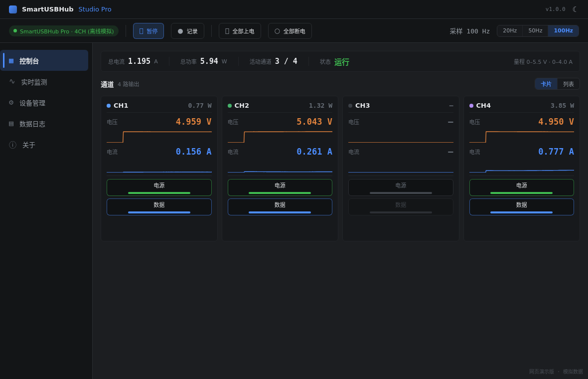This screenshot has width=588, height=379.
Task: Click the CH1 blue status dot
Action: point(109,106)
